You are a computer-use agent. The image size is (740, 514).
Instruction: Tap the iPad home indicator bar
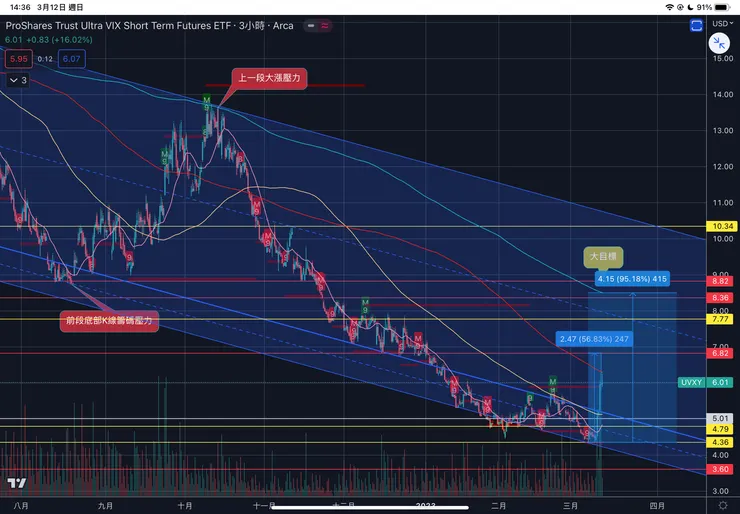point(370,508)
